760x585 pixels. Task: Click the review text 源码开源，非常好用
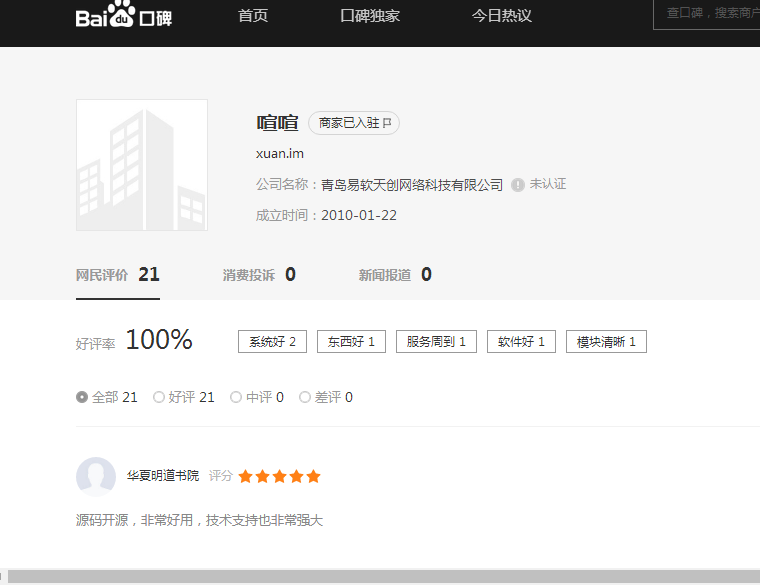click(199, 520)
